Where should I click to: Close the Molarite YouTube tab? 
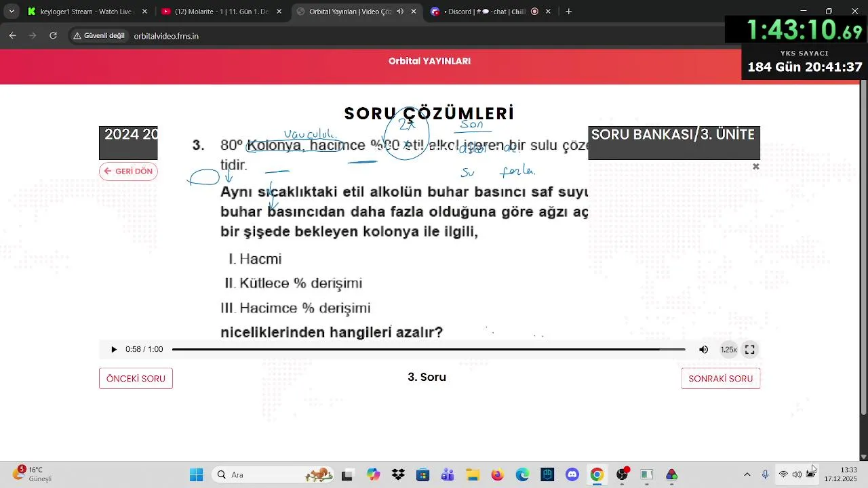pos(279,12)
